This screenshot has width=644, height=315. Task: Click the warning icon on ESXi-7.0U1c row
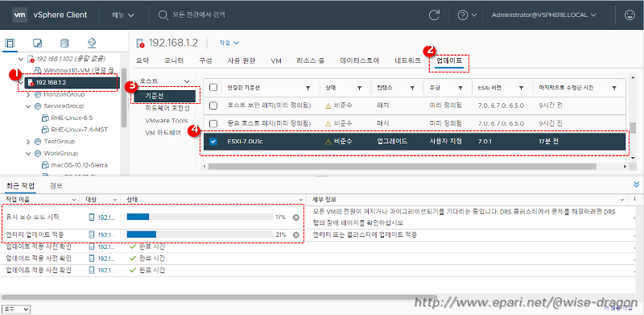(328, 142)
